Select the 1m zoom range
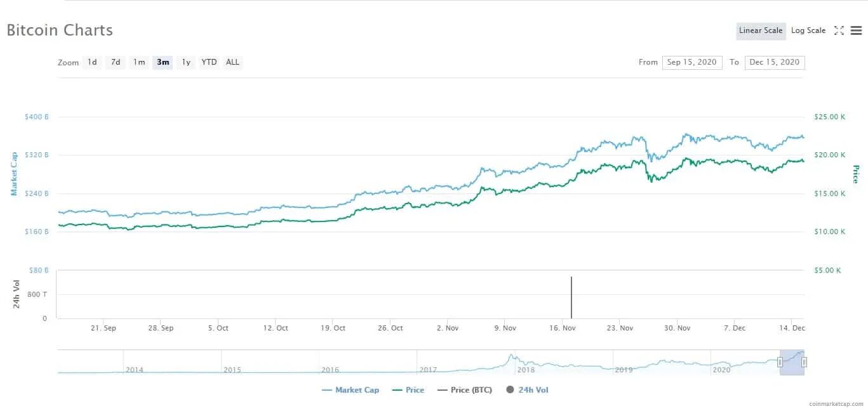Image resolution: width=868 pixels, height=418 pixels. pyautogui.click(x=139, y=62)
